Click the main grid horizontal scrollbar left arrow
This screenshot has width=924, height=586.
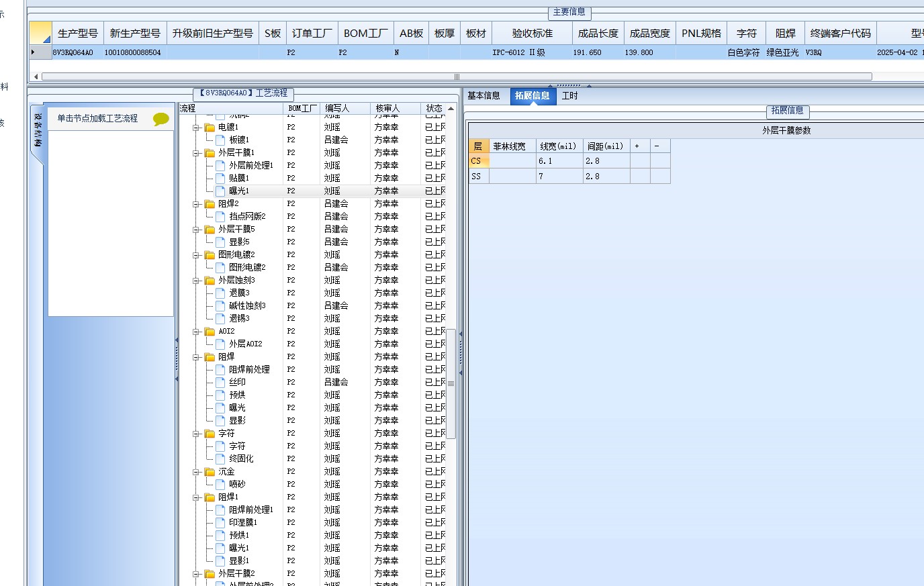coord(36,77)
